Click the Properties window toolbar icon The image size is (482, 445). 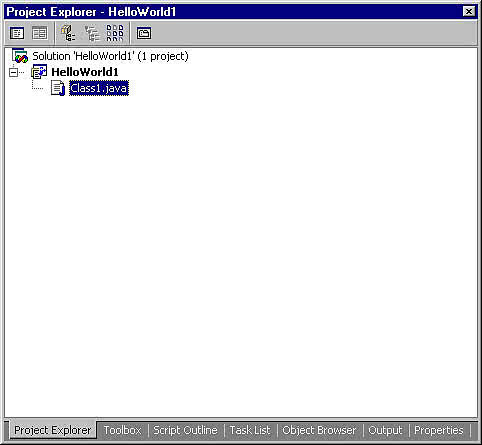point(144,33)
